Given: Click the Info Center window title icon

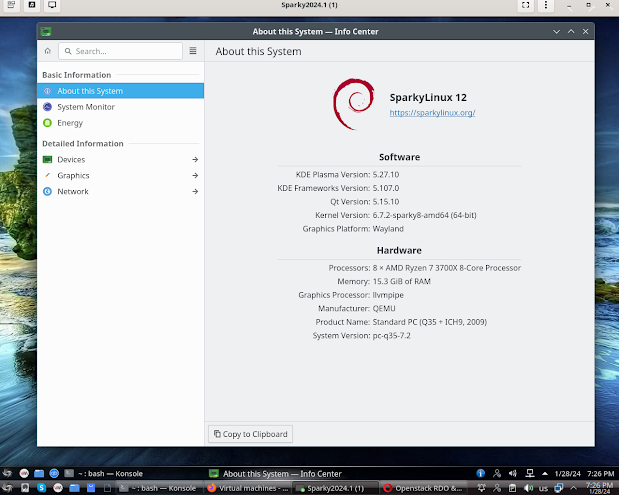Looking at the screenshot, I should tap(46, 32).
